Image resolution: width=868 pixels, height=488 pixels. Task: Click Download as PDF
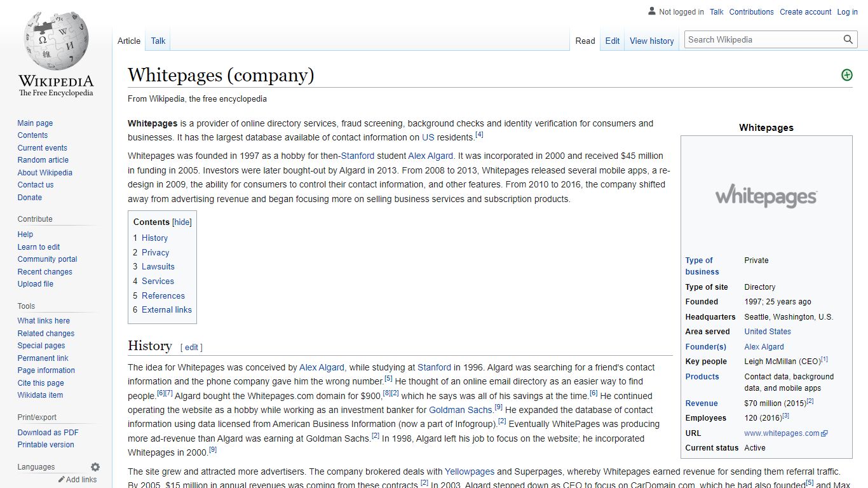[48, 433]
